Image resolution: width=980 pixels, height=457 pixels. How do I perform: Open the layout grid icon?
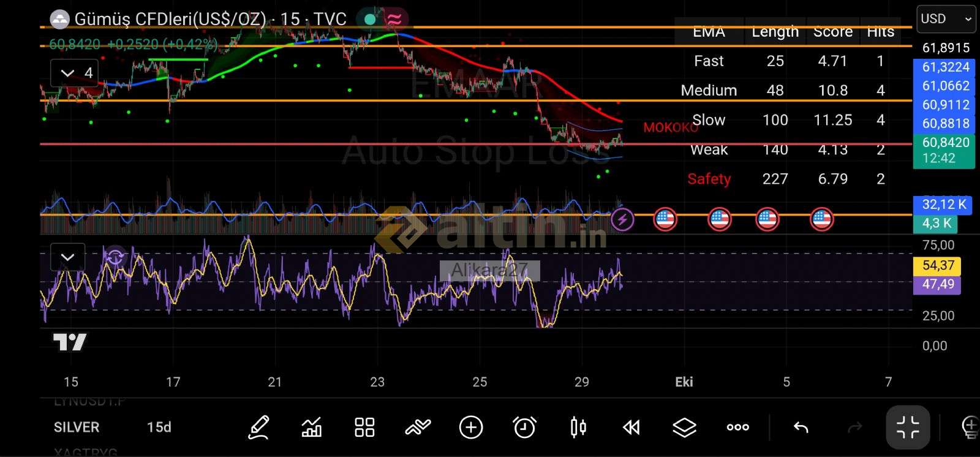pyautogui.click(x=364, y=427)
